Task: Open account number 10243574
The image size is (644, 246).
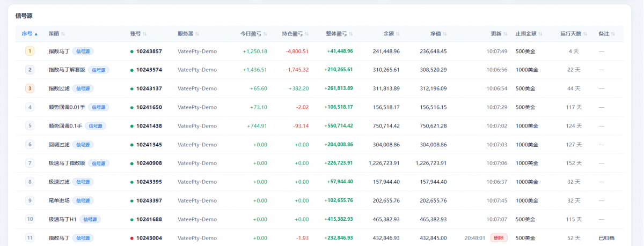Action: [149, 70]
